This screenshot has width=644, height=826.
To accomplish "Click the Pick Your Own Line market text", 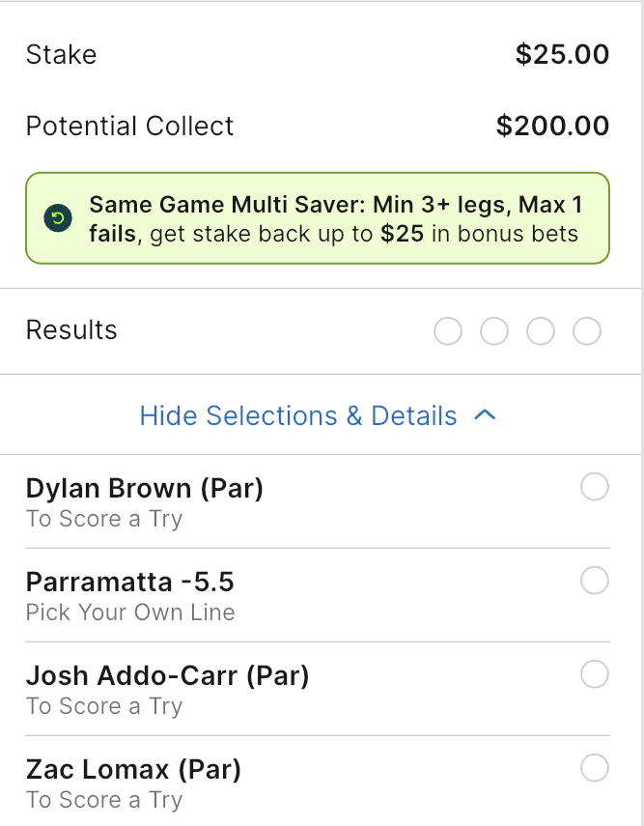I will 130,612.
